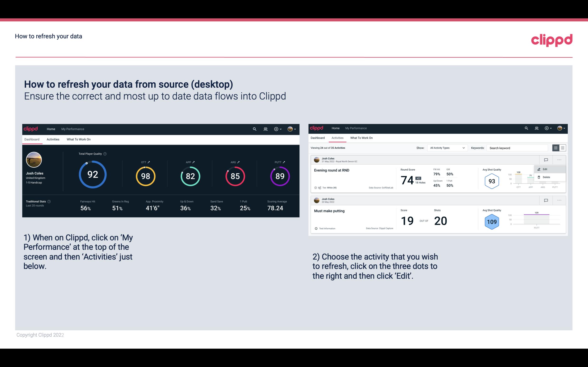Click the Edit button on Evening round activity
Screen dimensions: 588x367
[x=546, y=169]
